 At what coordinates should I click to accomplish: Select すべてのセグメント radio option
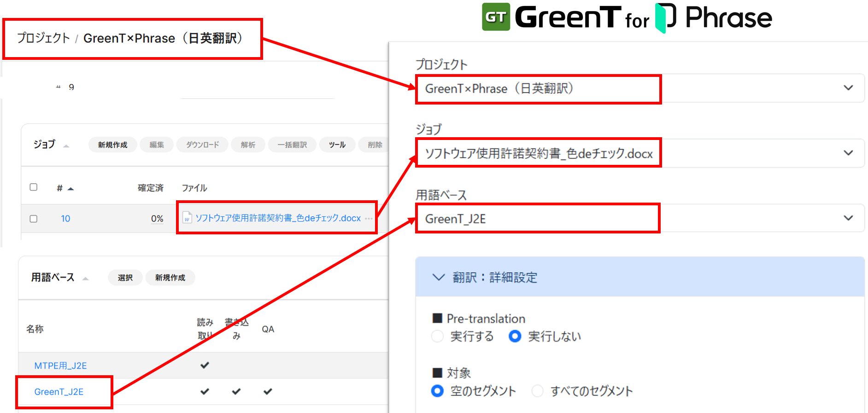[537, 391]
